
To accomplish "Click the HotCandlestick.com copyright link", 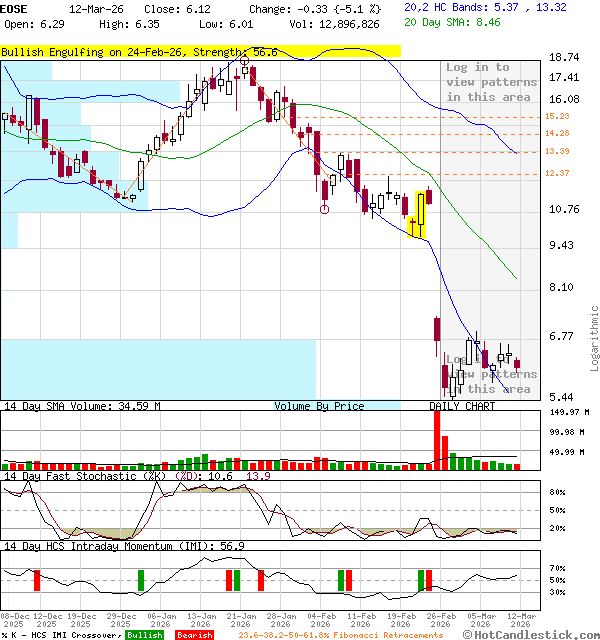I will [x=533, y=635].
